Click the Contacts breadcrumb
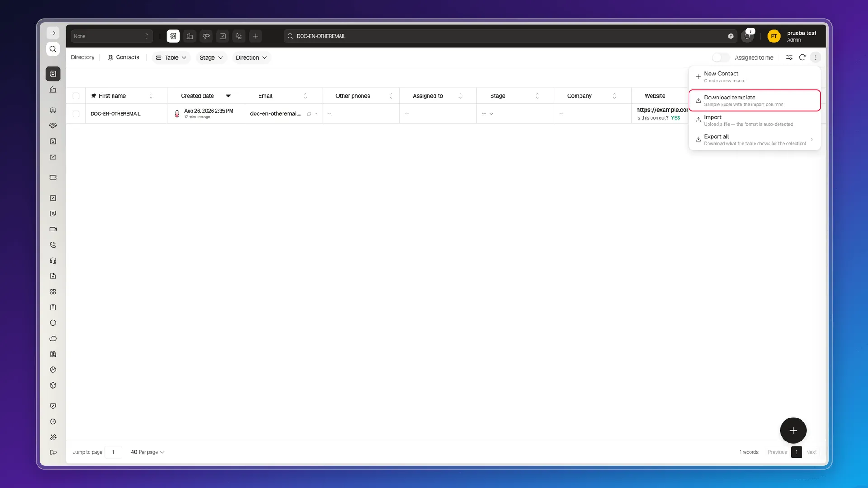The width and height of the screenshot is (868, 488). click(123, 57)
